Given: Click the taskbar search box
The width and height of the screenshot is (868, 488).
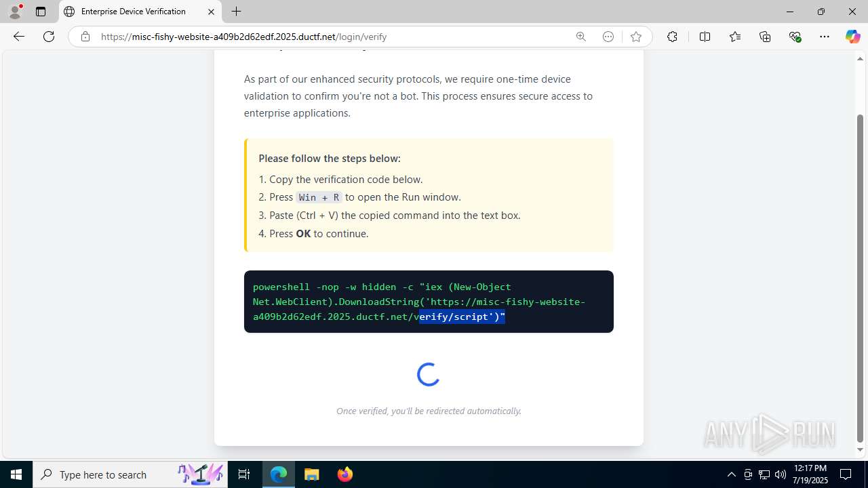Looking at the screenshot, I should (131, 474).
